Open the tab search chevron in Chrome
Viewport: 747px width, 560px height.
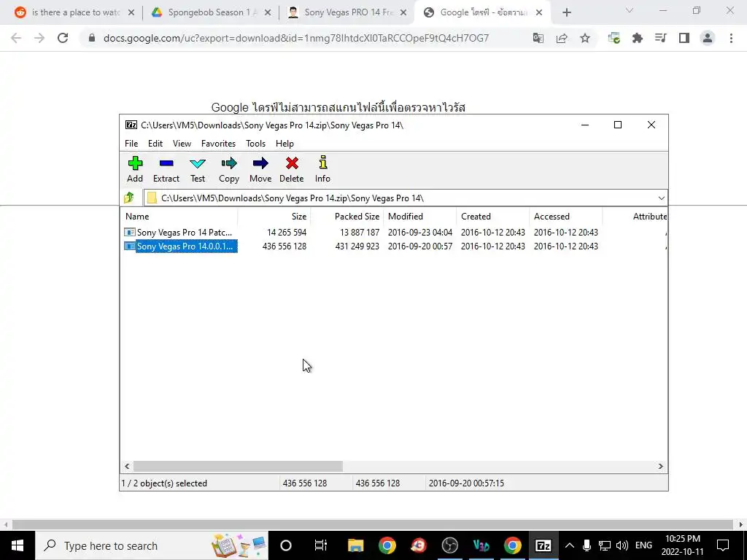point(630,10)
